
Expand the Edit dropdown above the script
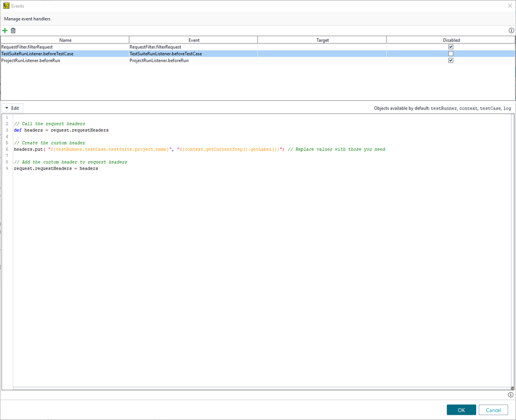[12, 108]
